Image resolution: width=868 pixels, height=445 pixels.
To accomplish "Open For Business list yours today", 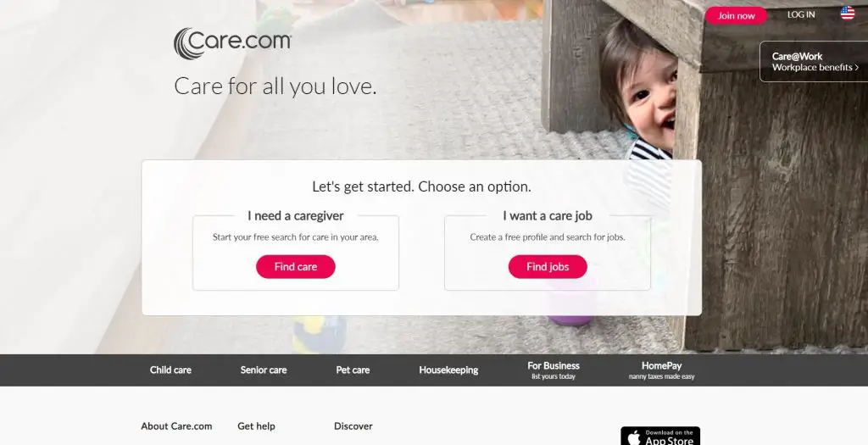I will click(554, 370).
